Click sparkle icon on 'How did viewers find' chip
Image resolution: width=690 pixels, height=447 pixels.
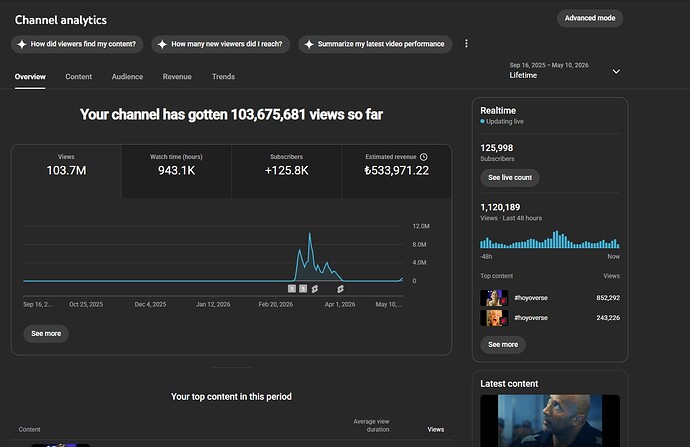(22, 44)
